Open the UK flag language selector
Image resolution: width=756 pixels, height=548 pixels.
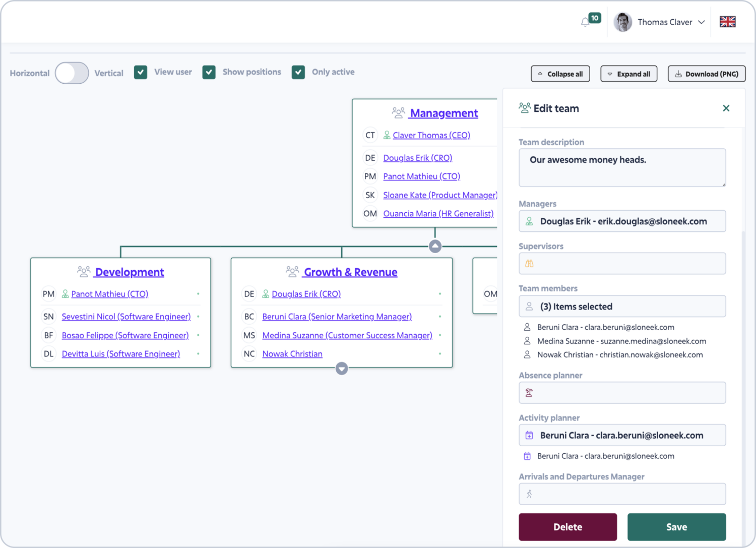click(x=727, y=22)
